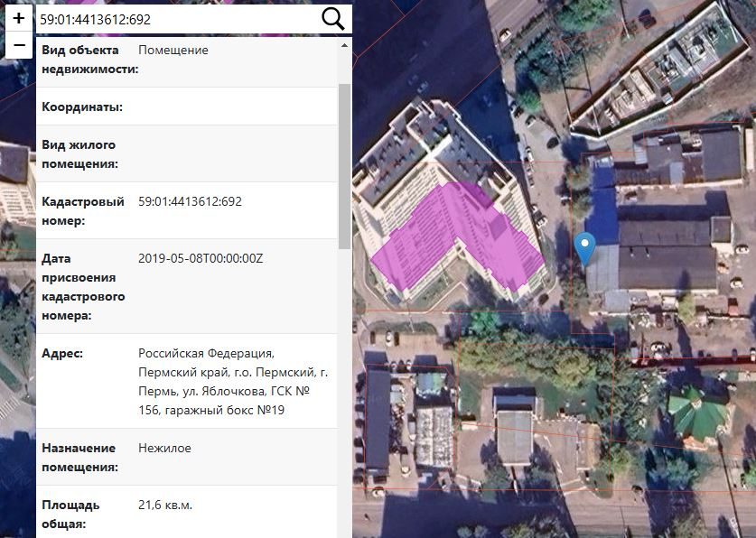Image resolution: width=756 pixels, height=538 pixels.
Task: Click the label Кадастровый номер
Action: pyautogui.click(x=83, y=211)
